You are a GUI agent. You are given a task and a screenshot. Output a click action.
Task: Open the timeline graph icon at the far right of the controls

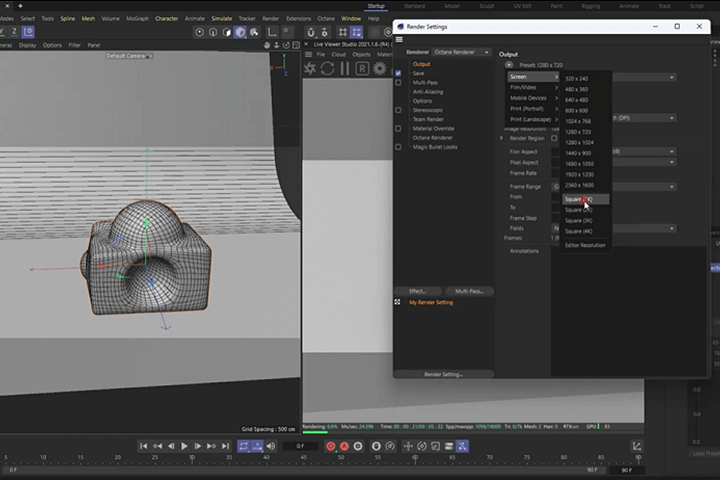[x=637, y=446]
